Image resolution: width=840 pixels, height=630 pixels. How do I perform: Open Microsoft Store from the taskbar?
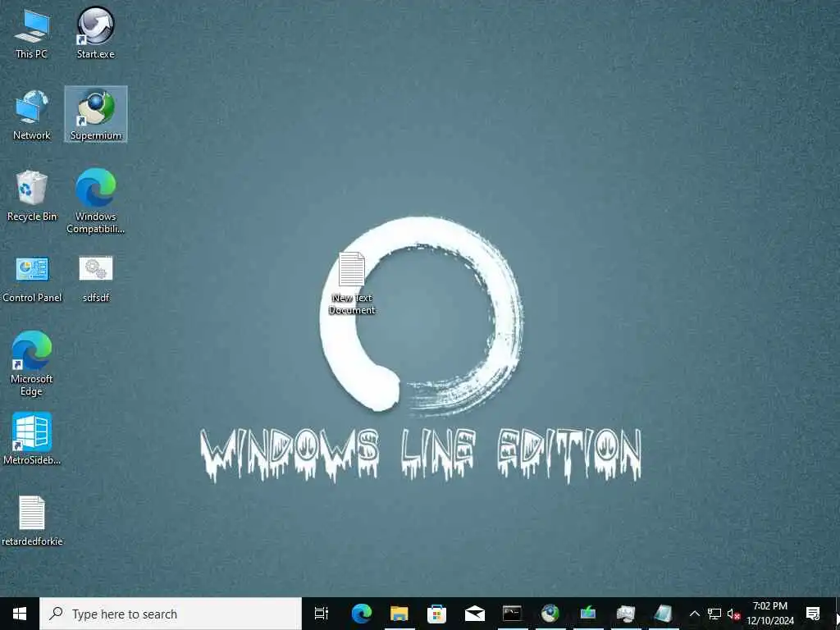point(436,614)
